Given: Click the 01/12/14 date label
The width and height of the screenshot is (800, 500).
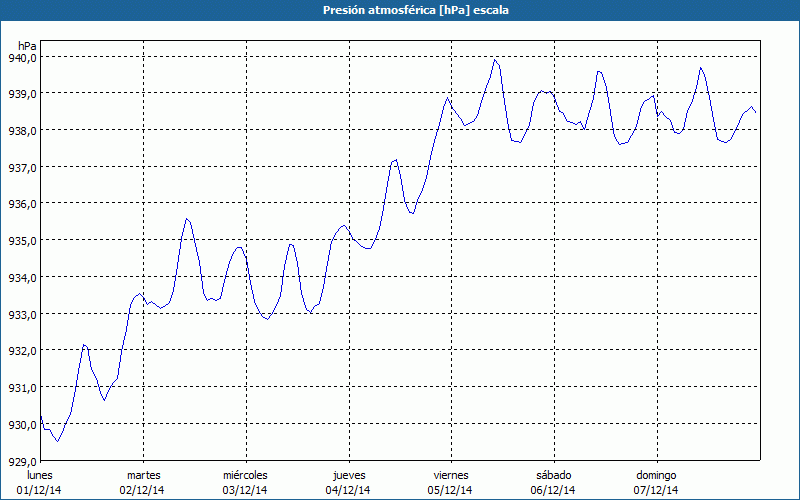Looking at the screenshot, I should [x=40, y=490].
